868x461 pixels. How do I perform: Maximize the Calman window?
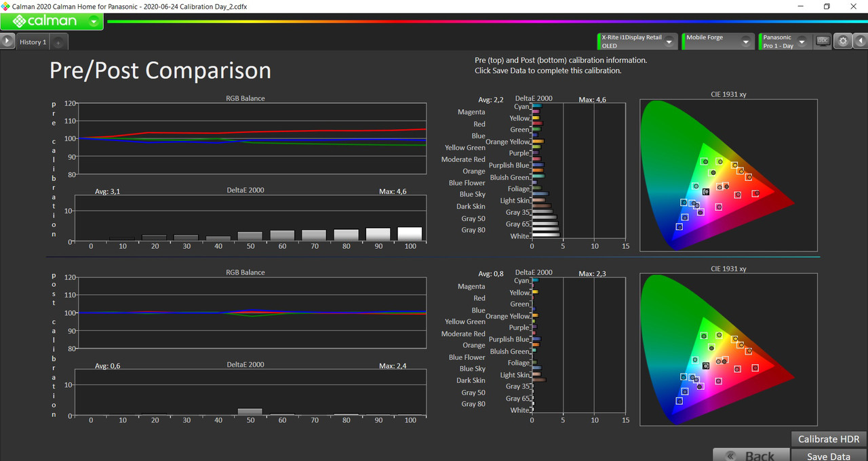pyautogui.click(x=827, y=6)
